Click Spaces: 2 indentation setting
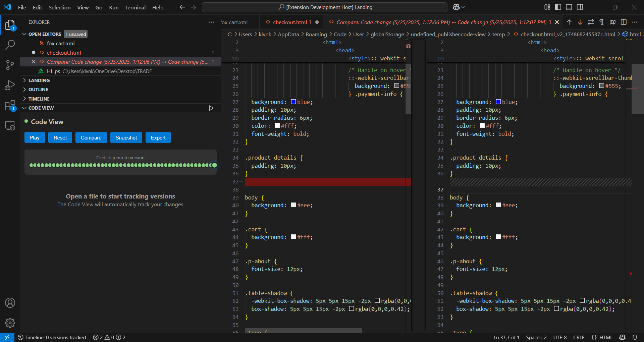Viewport: 644px width, 342px height. (x=536, y=337)
